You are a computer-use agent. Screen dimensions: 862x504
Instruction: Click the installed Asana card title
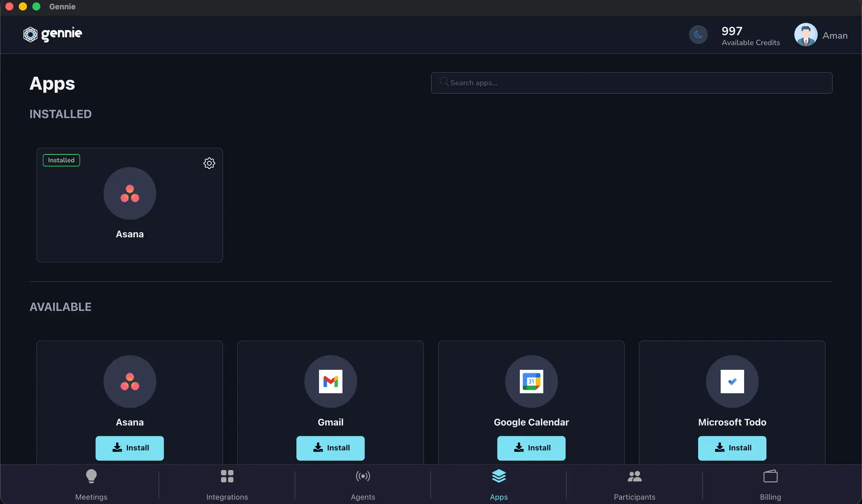pos(130,234)
